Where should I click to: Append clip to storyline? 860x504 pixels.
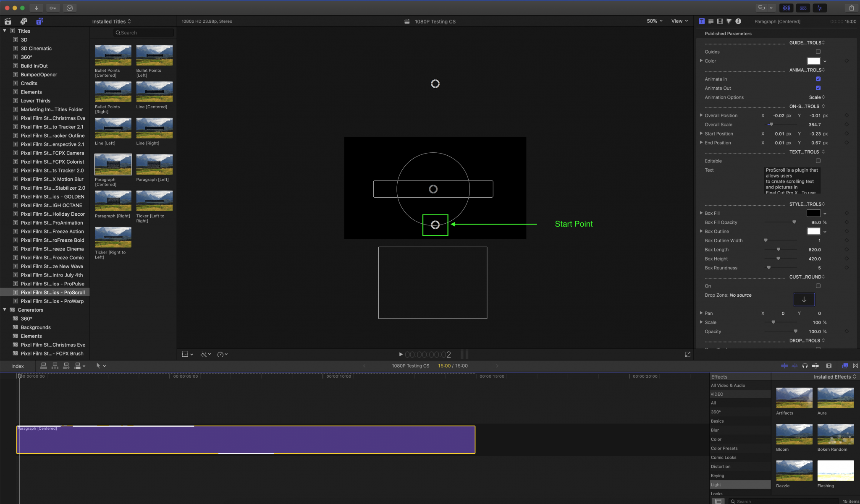[x=66, y=366]
